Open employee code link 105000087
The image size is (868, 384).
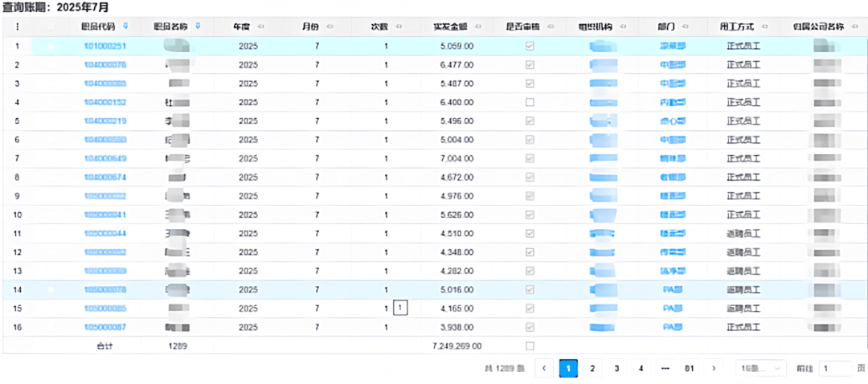tap(105, 327)
